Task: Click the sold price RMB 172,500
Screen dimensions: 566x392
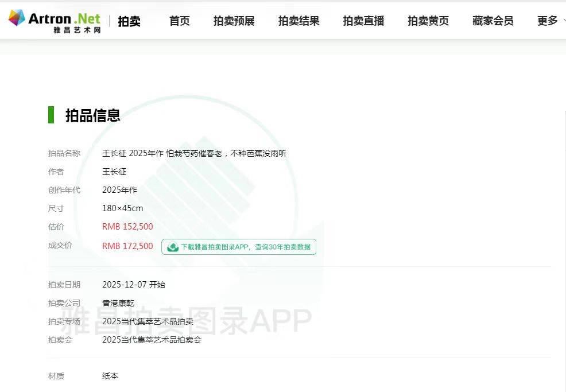Action: 127,246
